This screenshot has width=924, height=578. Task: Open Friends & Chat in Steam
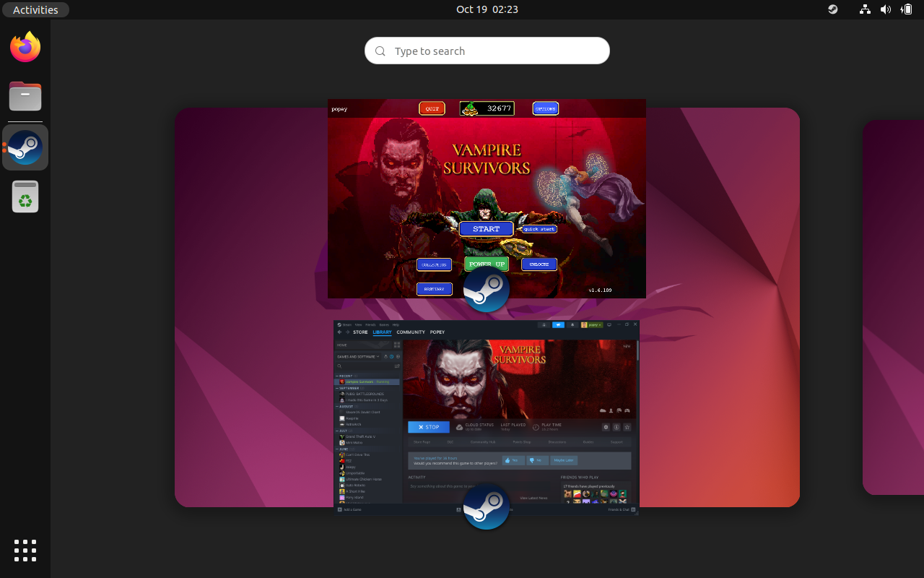coord(622,509)
